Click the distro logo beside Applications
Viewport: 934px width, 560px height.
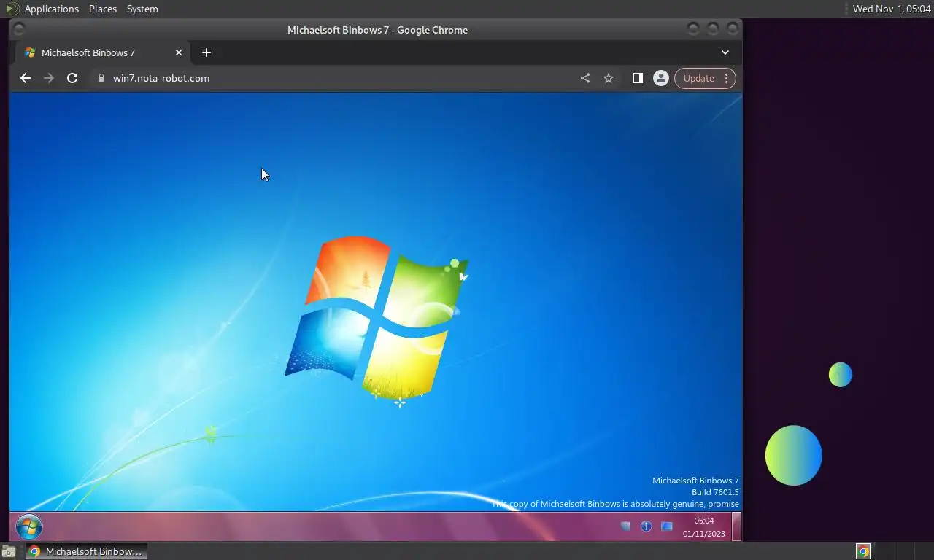(x=12, y=9)
